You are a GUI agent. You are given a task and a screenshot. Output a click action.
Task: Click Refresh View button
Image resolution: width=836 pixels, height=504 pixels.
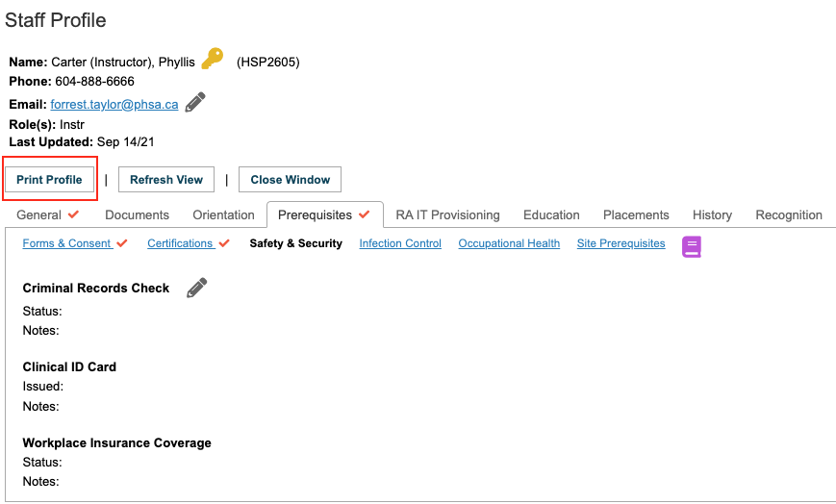(x=166, y=179)
